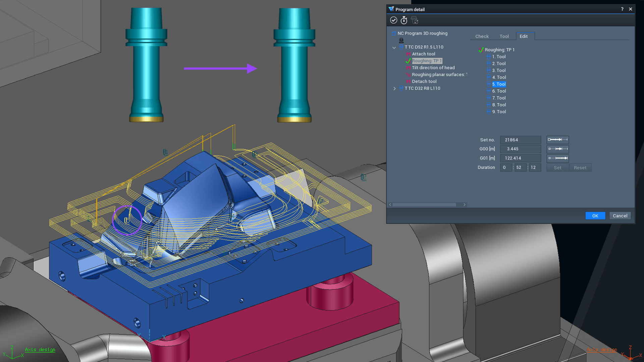Click the right turquoise tool holder model
This screenshot has height=362, width=644.
click(294, 64)
